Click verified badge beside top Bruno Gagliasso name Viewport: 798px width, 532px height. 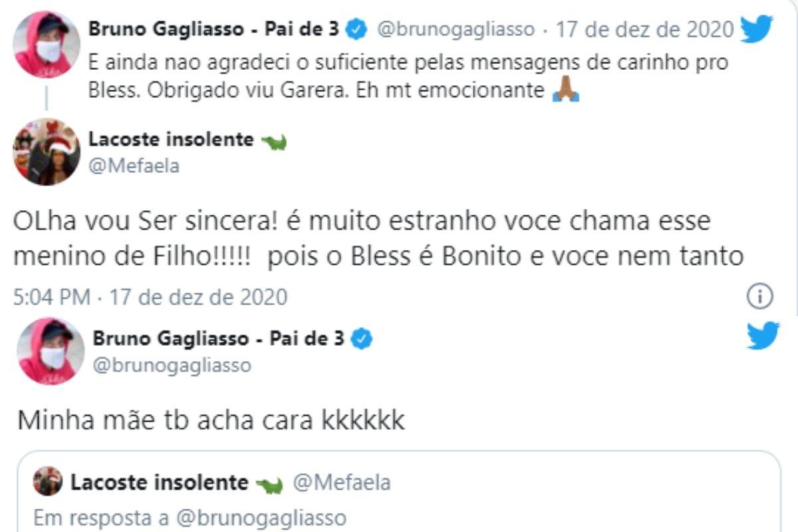pos(357,29)
